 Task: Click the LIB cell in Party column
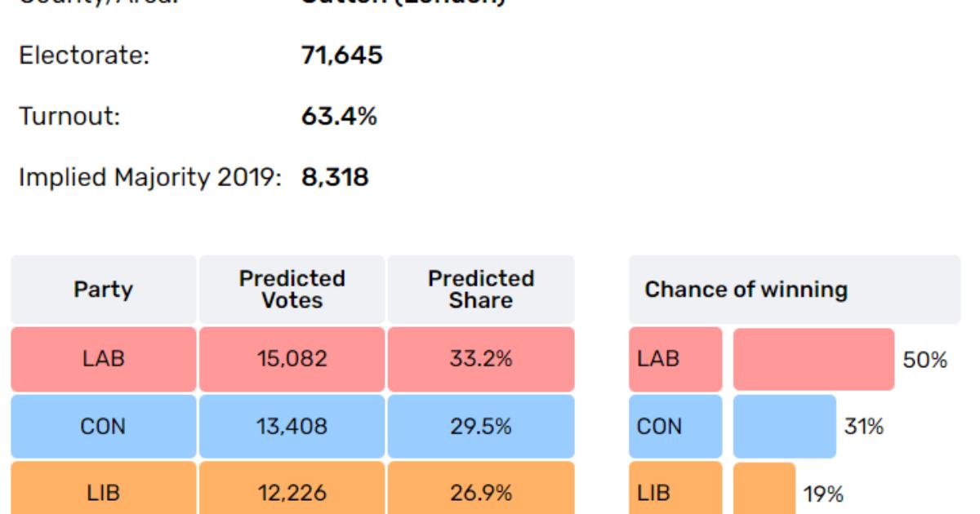[x=103, y=493]
